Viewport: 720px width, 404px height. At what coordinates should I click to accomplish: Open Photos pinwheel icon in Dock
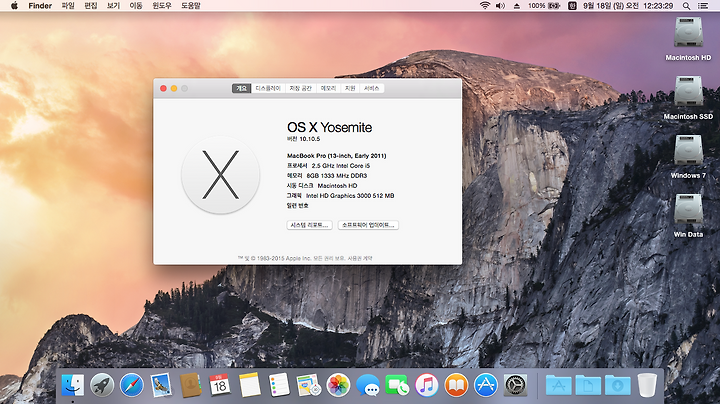pos(338,385)
